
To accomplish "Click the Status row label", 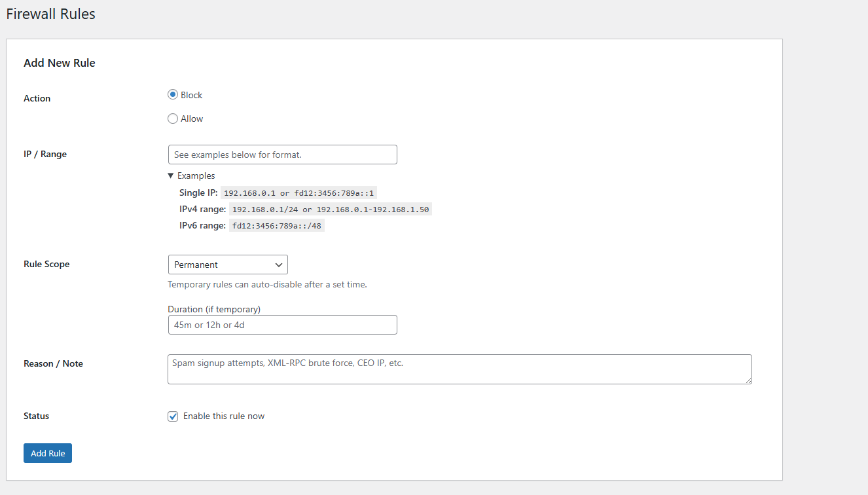I will [x=36, y=415].
